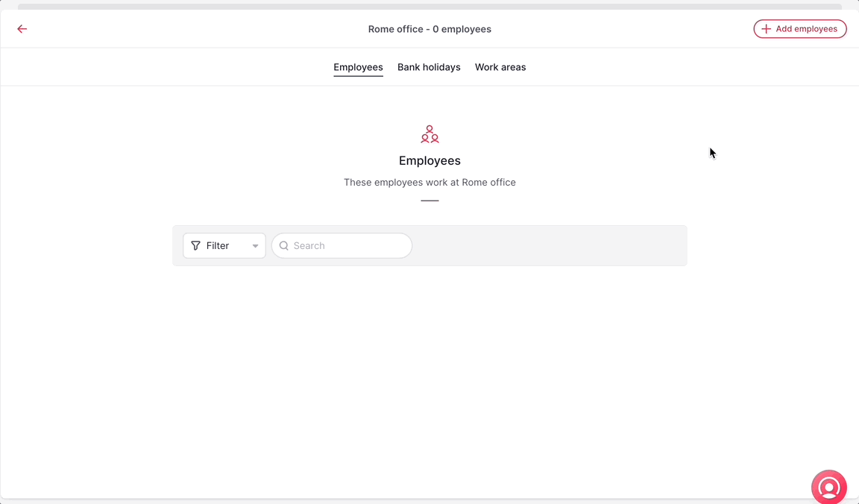This screenshot has height=504, width=859.
Task: Click the magnifying glass search icon
Action: pyautogui.click(x=284, y=246)
